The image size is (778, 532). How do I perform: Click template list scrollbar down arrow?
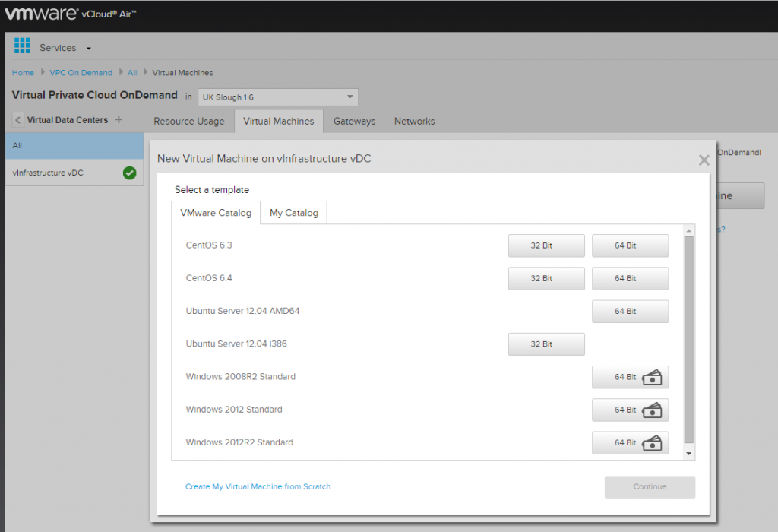[688, 453]
